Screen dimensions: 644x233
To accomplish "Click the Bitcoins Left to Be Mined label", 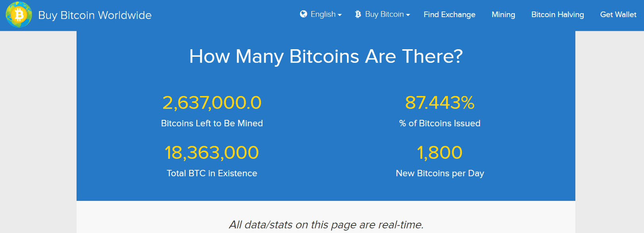I will 212,123.
